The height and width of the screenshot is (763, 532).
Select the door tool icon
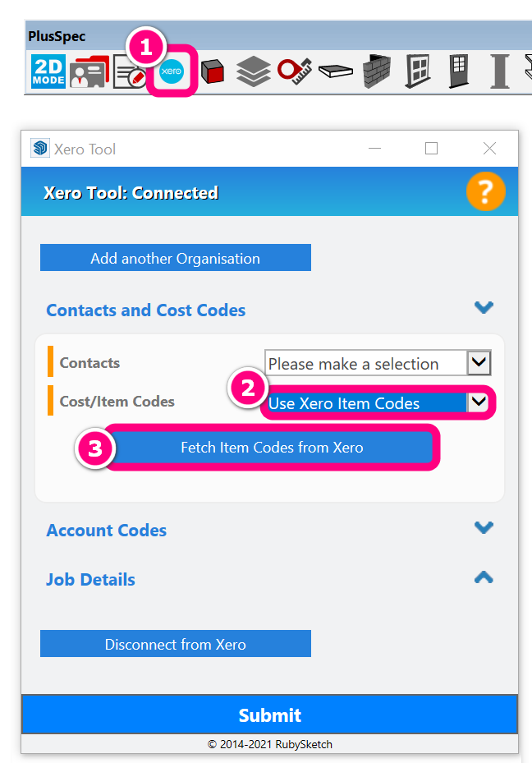coord(459,72)
